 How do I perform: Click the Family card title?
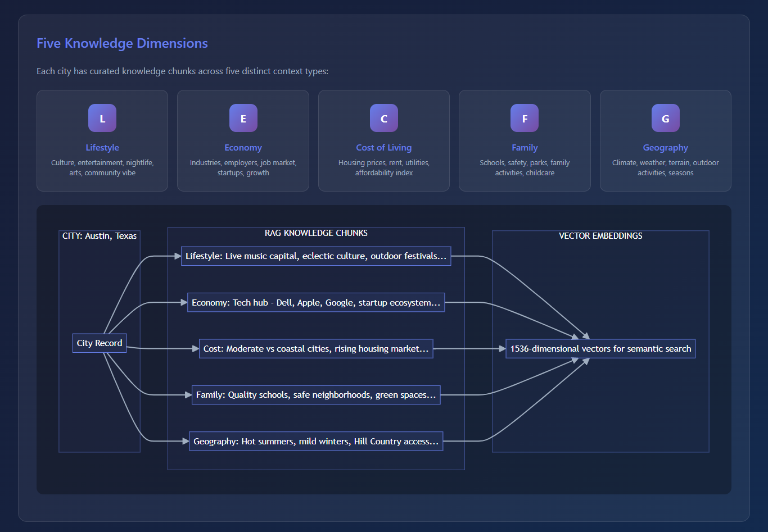click(525, 148)
